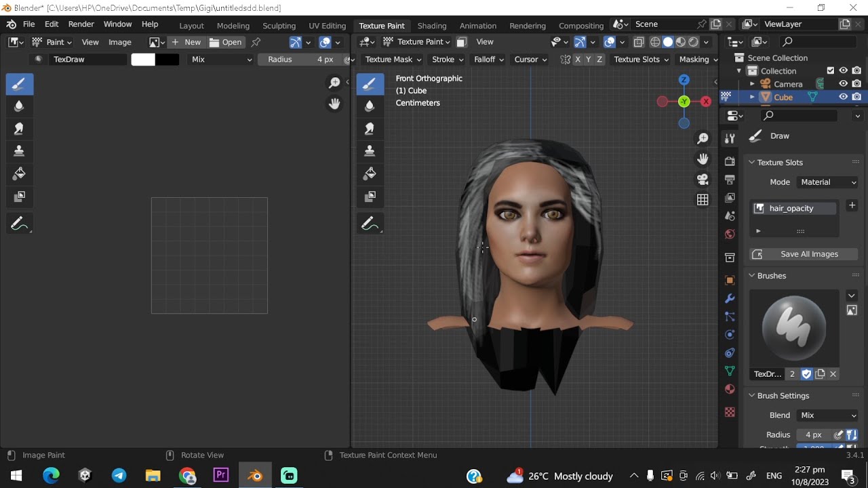Select the Smear tool in 3D viewport toolbar
This screenshot has height=488, width=868.
click(x=370, y=128)
